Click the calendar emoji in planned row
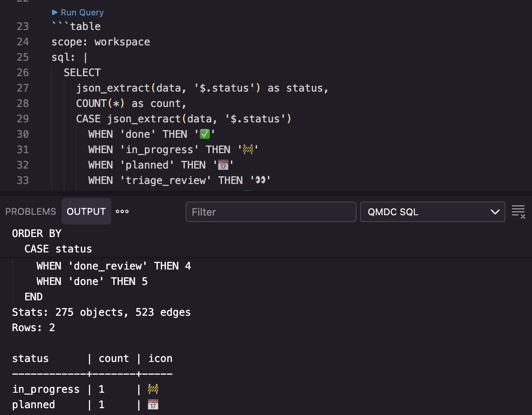Screen dimensions: 532x415 tap(153, 405)
